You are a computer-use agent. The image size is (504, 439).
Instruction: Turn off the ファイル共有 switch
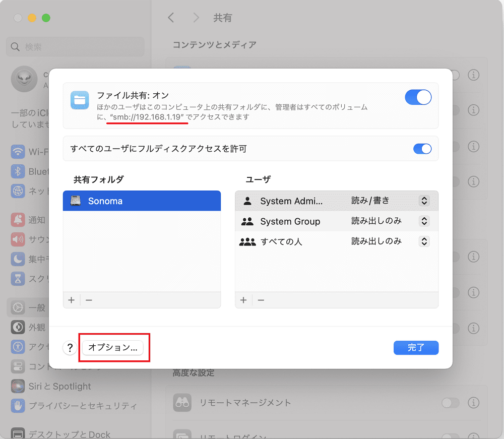coord(418,97)
